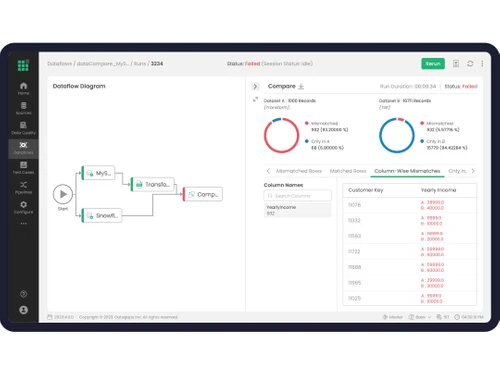The height and width of the screenshot is (375, 500).
Task: Click the Rerun button
Action: pos(433,64)
